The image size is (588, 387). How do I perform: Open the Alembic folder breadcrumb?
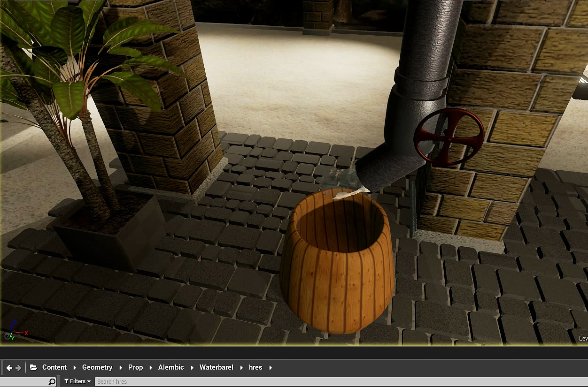[171, 367]
